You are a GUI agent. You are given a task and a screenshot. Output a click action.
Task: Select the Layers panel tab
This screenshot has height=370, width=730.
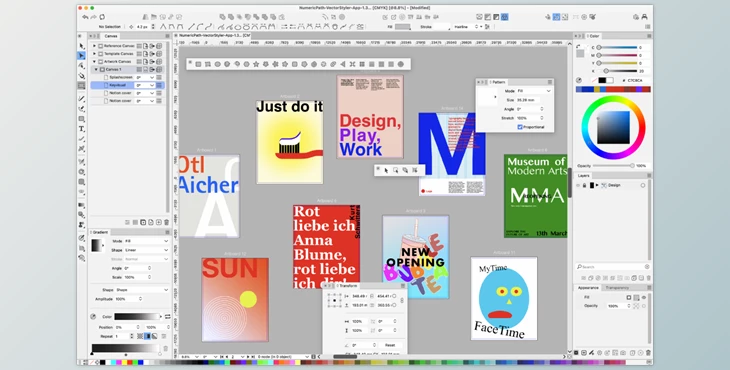584,175
